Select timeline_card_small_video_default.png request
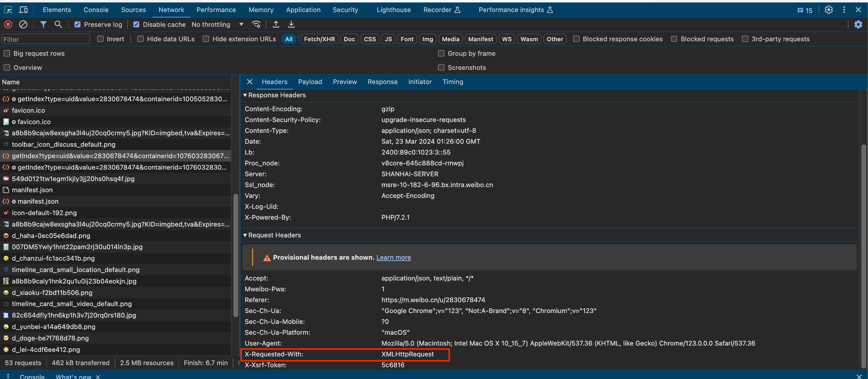Image resolution: width=868 pixels, height=379 pixels. pos(116,304)
